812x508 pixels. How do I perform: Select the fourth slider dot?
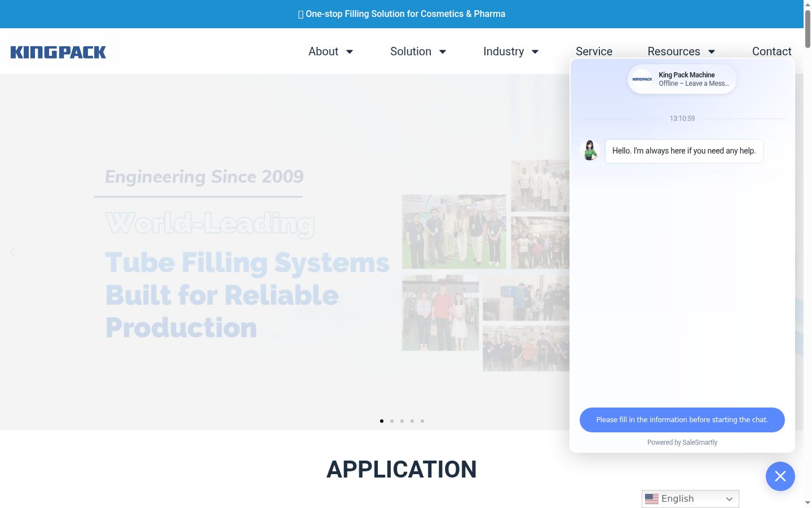coord(412,421)
